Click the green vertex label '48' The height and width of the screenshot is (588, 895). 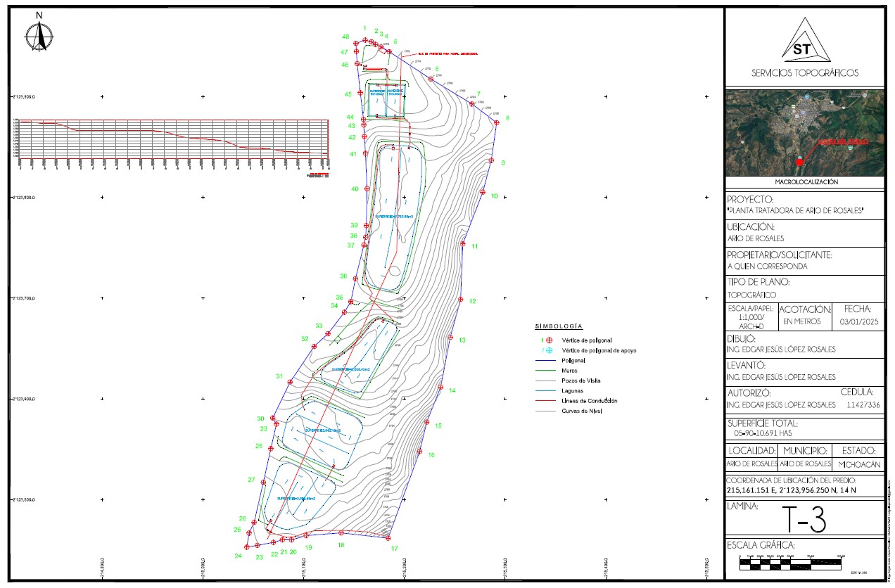point(345,37)
